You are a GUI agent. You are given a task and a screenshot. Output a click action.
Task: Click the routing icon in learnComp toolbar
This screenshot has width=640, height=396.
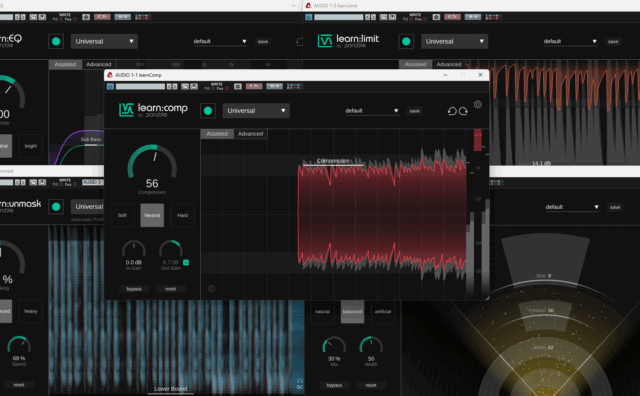pyautogui.click(x=293, y=86)
